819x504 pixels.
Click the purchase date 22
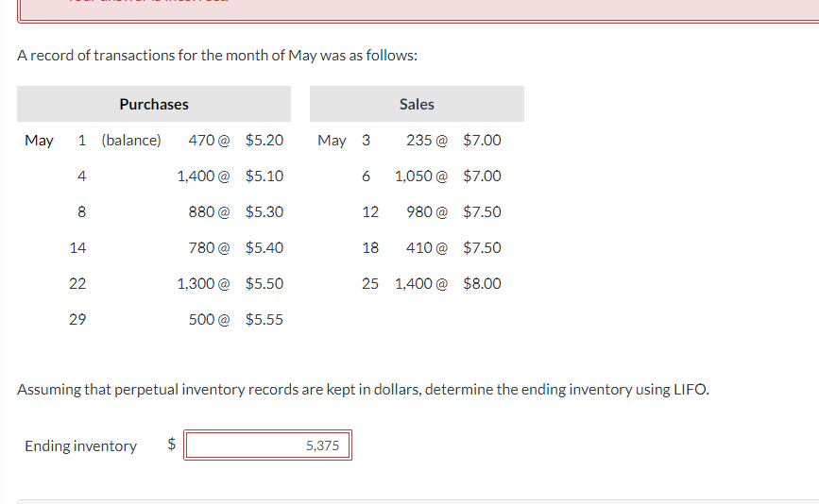(x=77, y=284)
